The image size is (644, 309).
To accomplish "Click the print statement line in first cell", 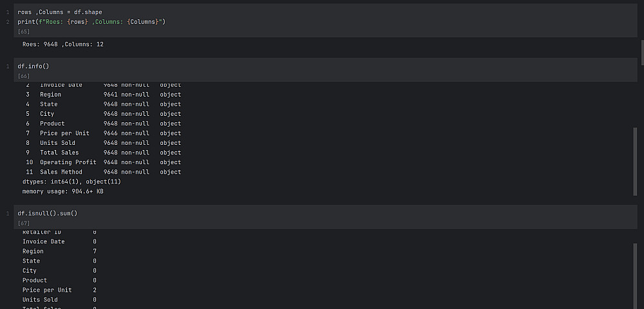I will pos(91,22).
